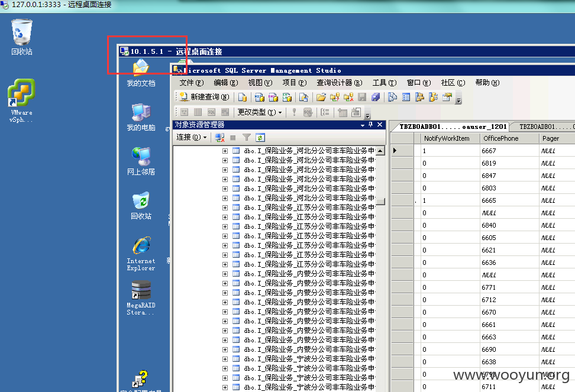575x392 pixels.
Task: Click the Pager column header
Action: pos(557,138)
